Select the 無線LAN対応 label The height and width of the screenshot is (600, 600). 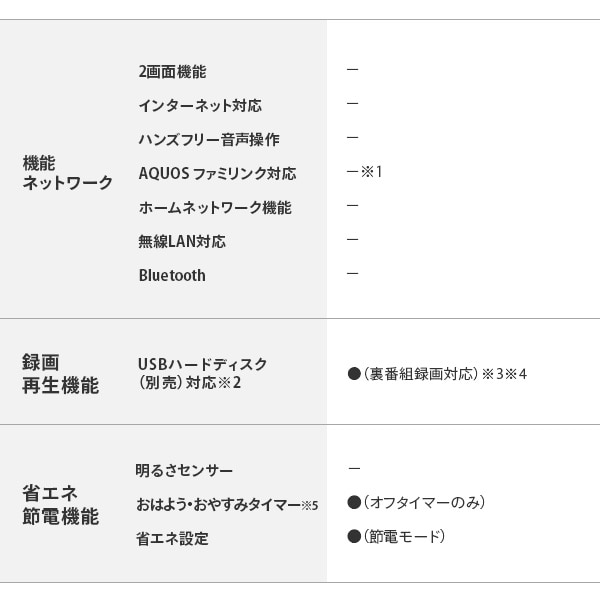[x=182, y=241]
